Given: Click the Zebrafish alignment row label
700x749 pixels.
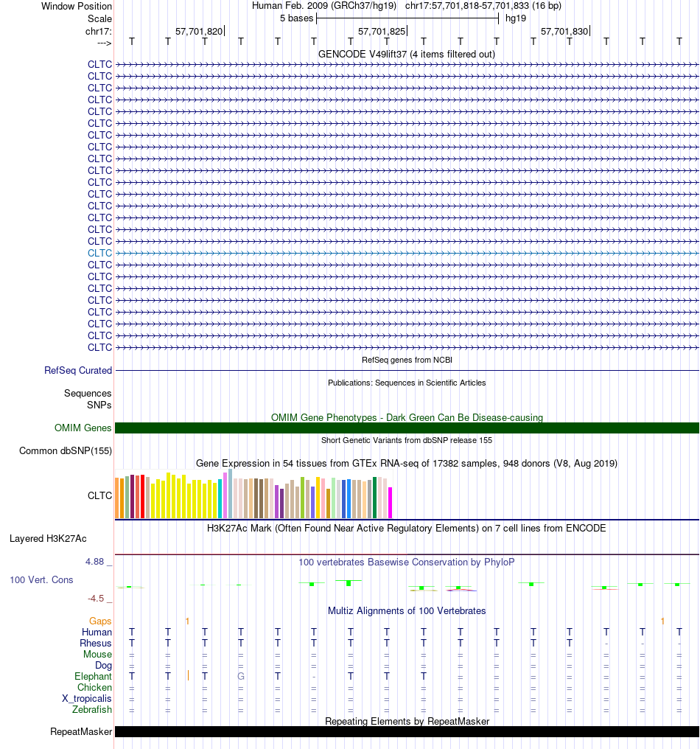Looking at the screenshot, I should click(92, 710).
